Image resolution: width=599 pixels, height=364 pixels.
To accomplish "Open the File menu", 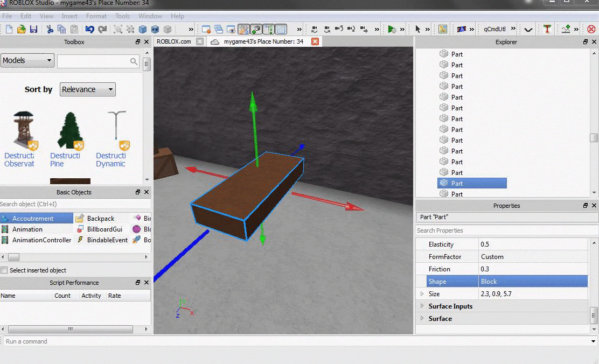I will [7, 16].
